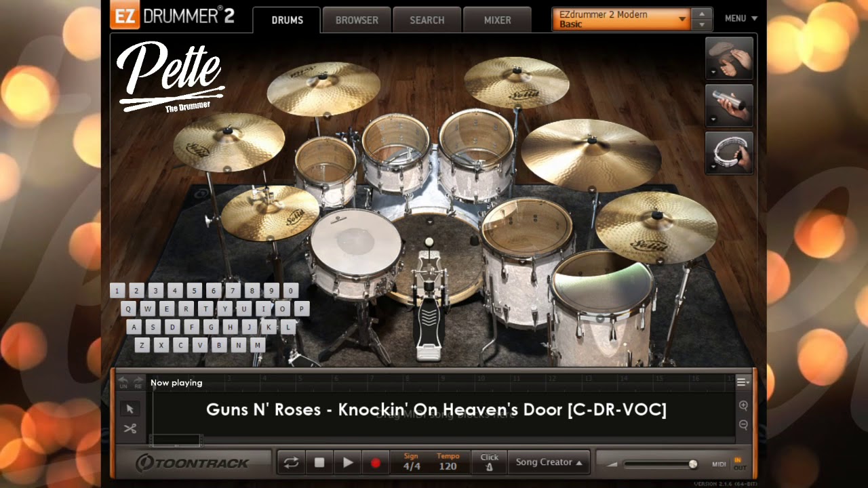868x488 pixels.
Task: Toggle the Click metronome
Action: (489, 462)
